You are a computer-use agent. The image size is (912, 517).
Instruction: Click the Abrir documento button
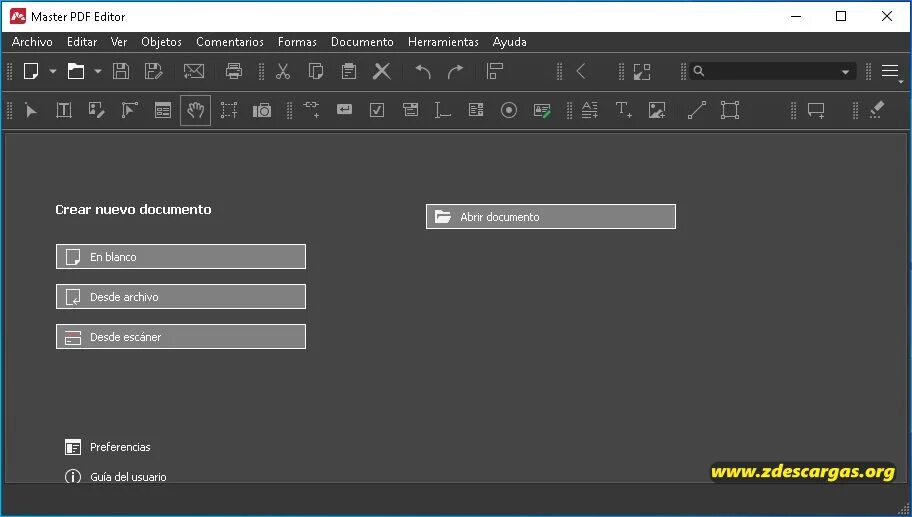pos(551,216)
